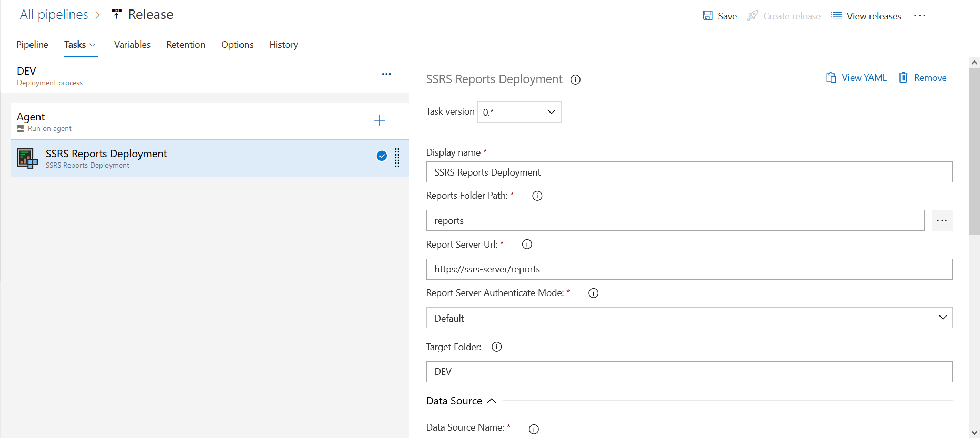The height and width of the screenshot is (438, 980).
Task: Click the View YAML link
Action: point(856,78)
